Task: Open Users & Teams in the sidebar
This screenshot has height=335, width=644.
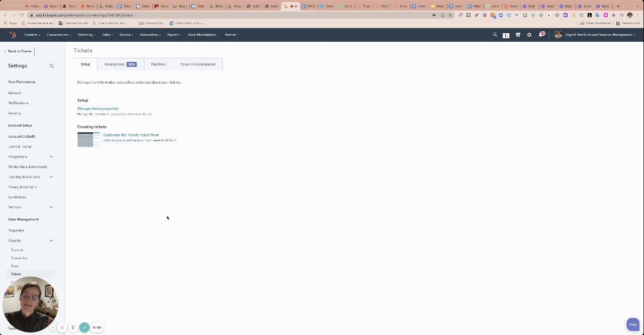Action: pyautogui.click(x=20, y=146)
